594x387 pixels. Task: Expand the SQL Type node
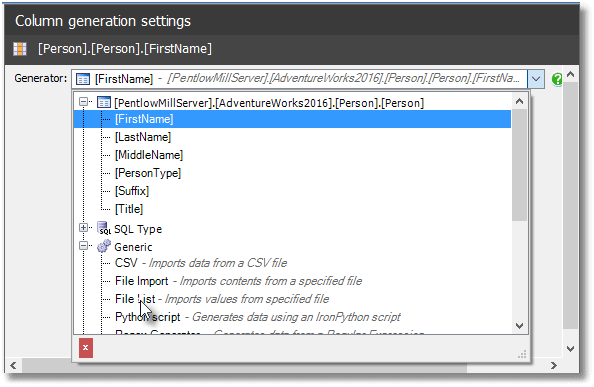coord(83,228)
